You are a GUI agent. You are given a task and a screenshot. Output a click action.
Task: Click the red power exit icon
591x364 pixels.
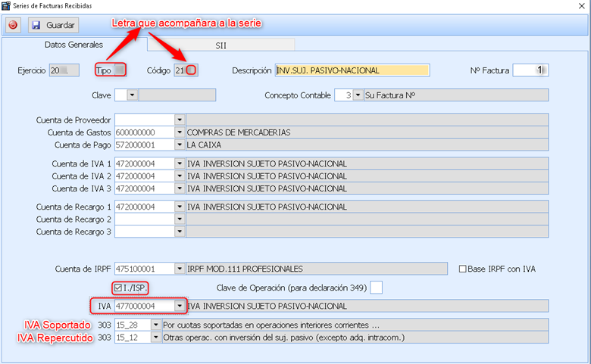click(x=13, y=25)
